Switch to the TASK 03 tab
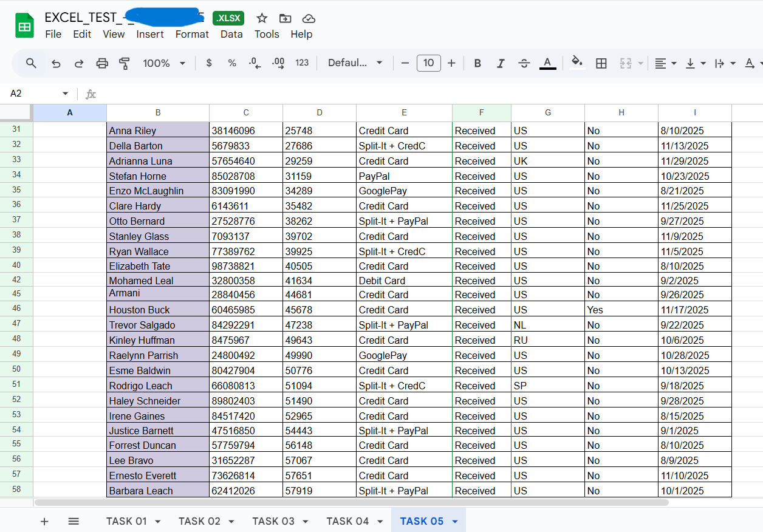 [x=280, y=521]
